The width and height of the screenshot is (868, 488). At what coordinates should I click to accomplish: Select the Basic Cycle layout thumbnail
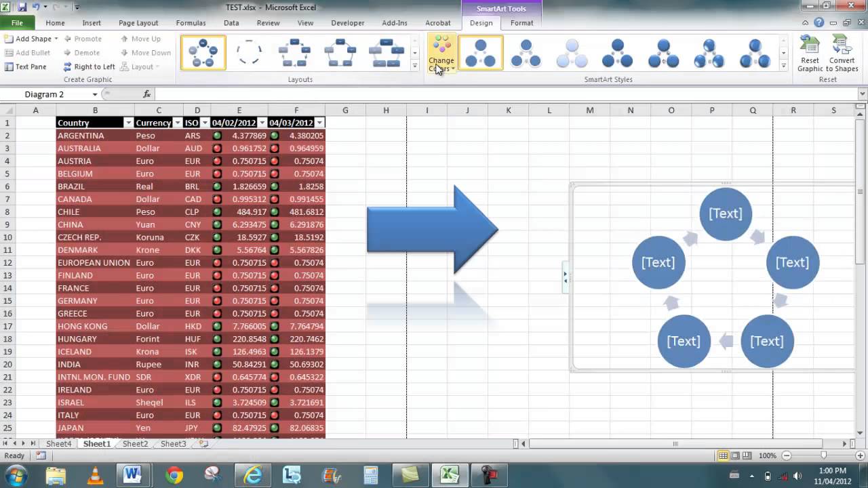(x=203, y=53)
